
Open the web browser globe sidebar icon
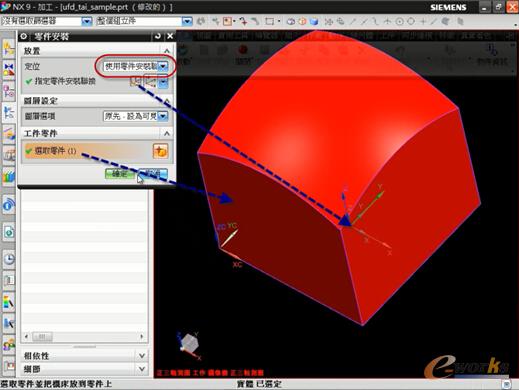coord(9,204)
